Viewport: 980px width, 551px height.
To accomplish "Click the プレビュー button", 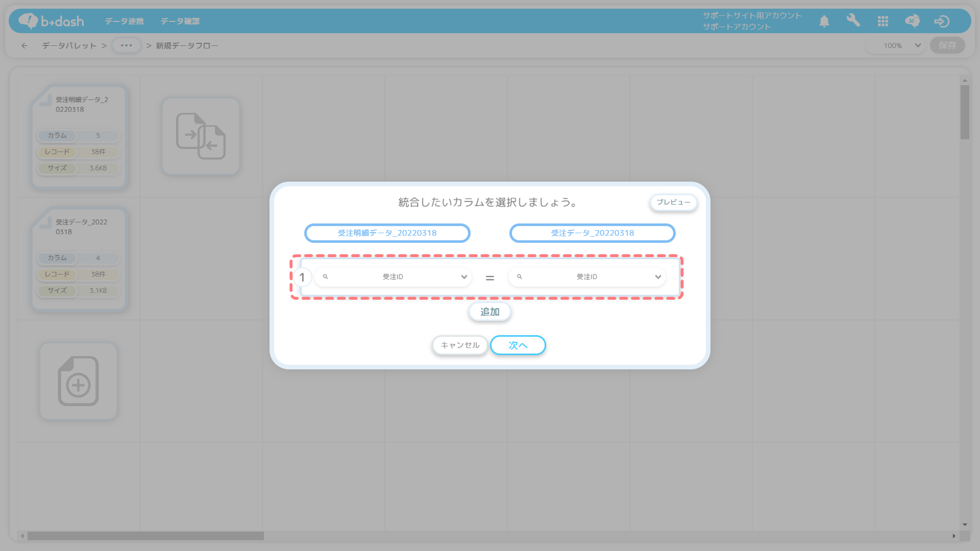I will (x=673, y=202).
